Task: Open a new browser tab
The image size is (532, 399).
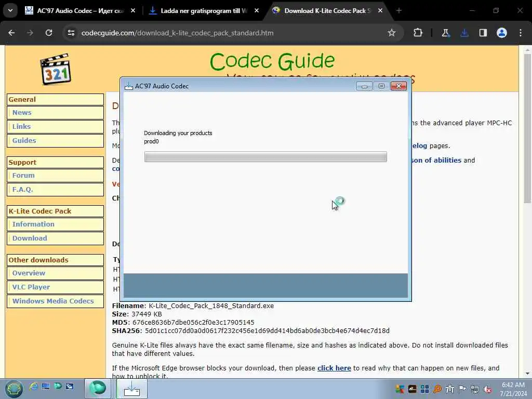Action: click(398, 11)
